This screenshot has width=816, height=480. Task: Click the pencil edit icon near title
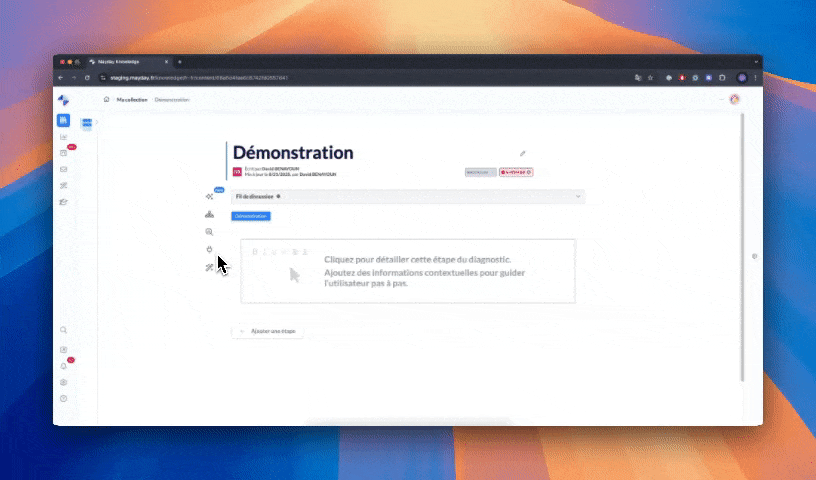click(x=522, y=153)
